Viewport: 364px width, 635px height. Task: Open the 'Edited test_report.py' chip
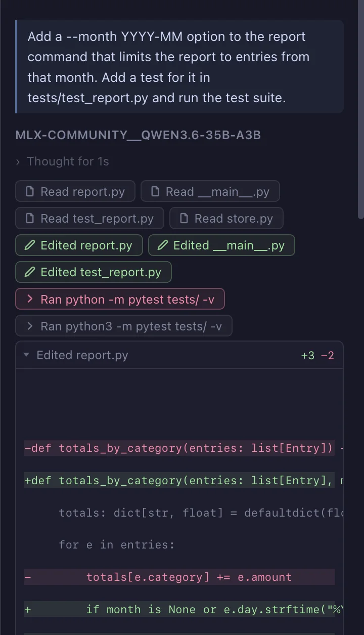click(94, 272)
